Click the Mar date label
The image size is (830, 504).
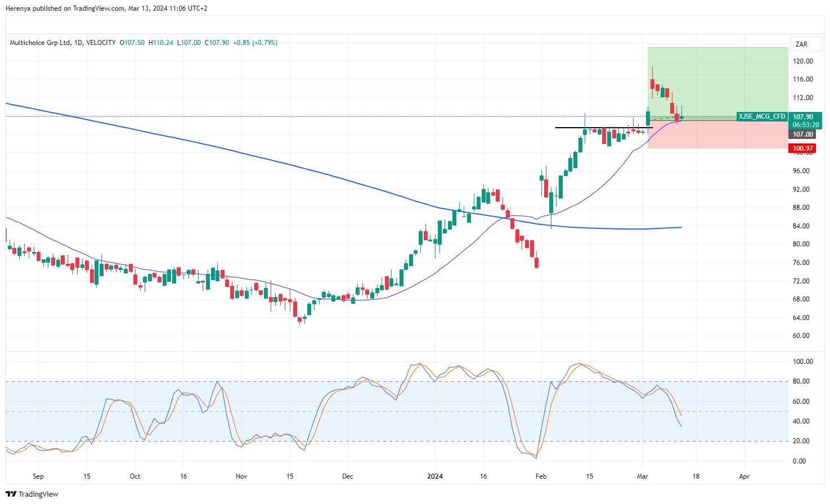[x=643, y=476]
